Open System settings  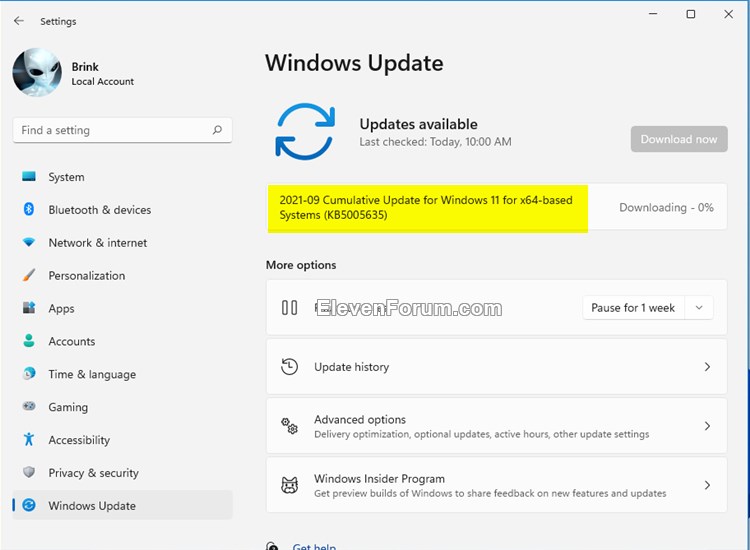coord(122,177)
